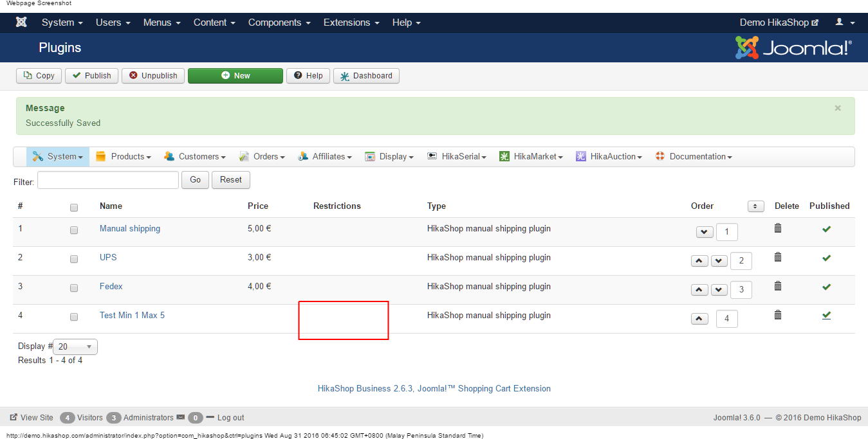This screenshot has width=868, height=439.
Task: Toggle published checkmark for Test Min 1 Max 5
Action: click(827, 316)
